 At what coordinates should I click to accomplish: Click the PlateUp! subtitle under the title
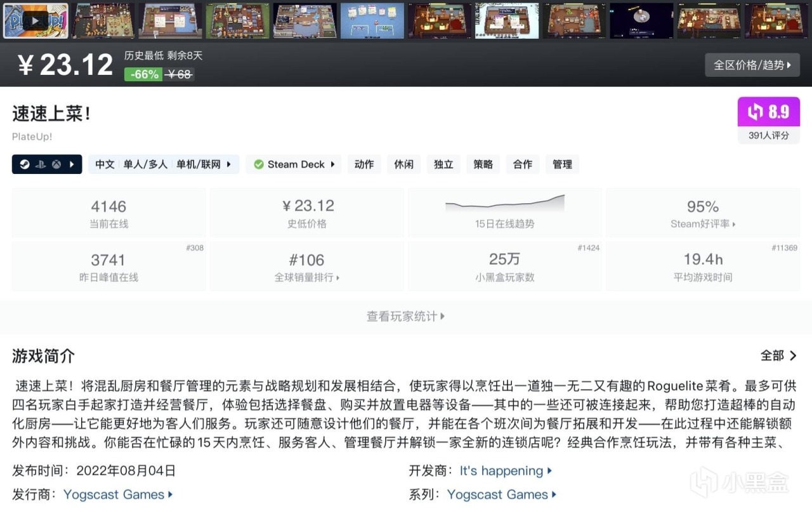point(32,136)
